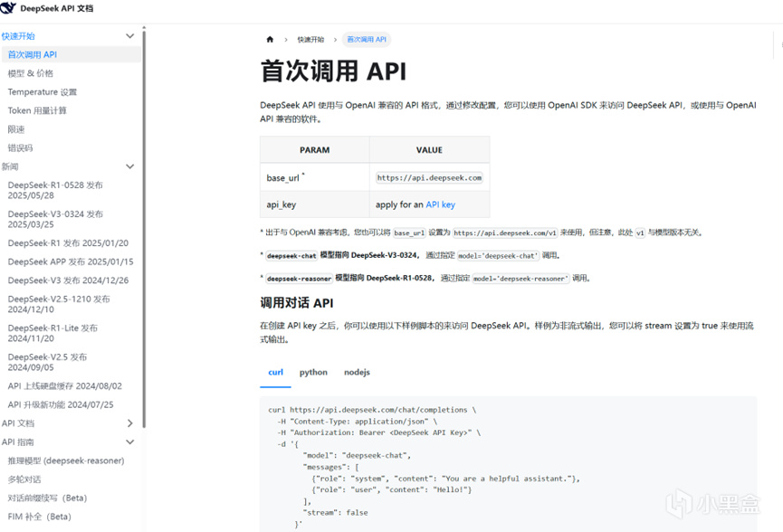Click model='deepseek-reasoner' inline code
The image size is (783, 532).
(x=520, y=279)
